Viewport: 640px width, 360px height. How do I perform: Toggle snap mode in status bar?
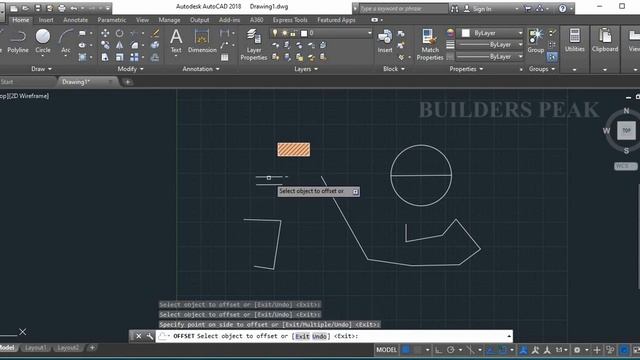pos(418,350)
